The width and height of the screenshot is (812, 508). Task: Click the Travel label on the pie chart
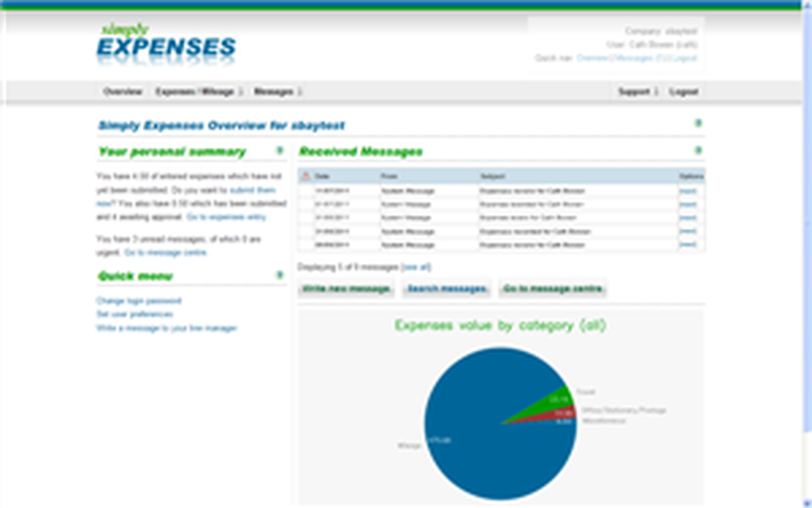coord(585,392)
